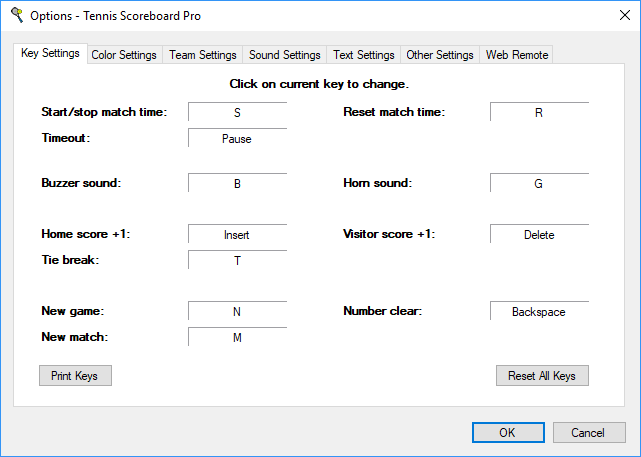This screenshot has height=457, width=641.
Task: Click the tennis racket app icon in title bar
Action: [x=16, y=16]
